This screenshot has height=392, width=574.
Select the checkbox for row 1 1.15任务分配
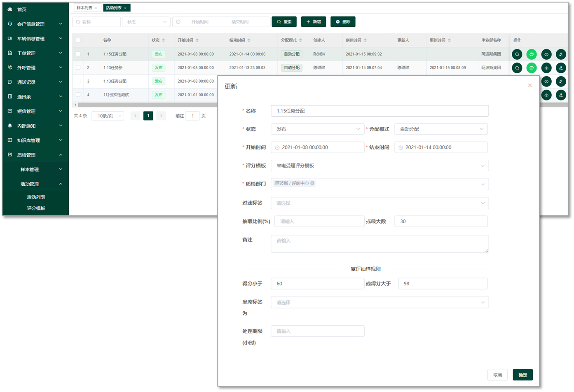point(78,54)
